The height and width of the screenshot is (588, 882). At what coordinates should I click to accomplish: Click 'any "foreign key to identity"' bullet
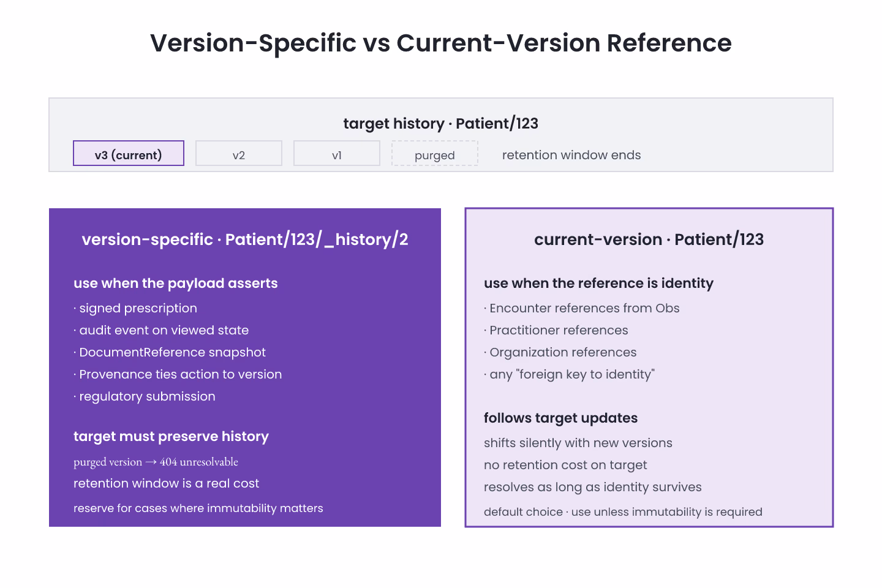[x=569, y=374]
